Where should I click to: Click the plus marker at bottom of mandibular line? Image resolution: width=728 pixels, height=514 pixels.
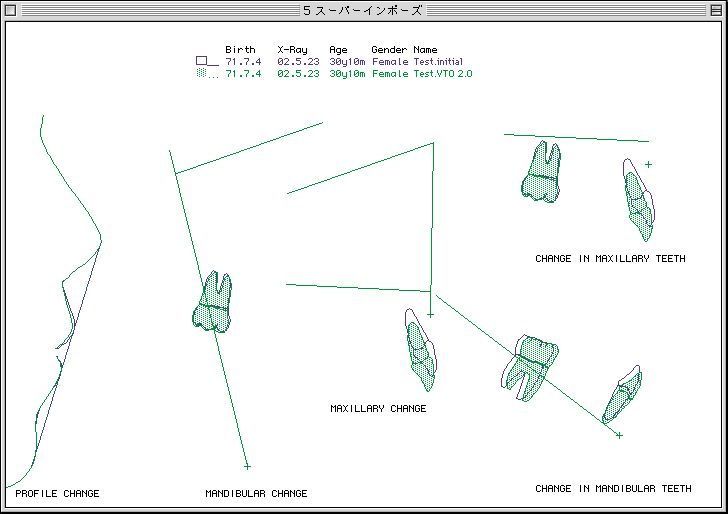247,466
